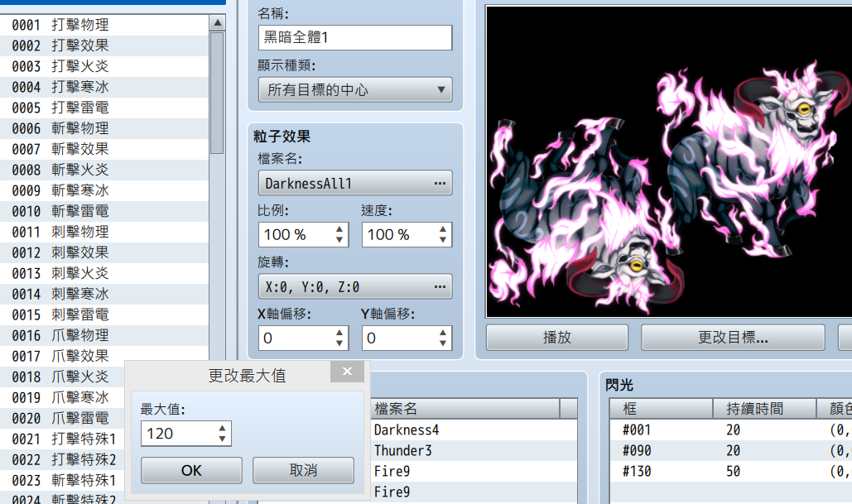The image size is (852, 504).
Task: Decrease the 最大值 value with down arrow
Action: (x=222, y=439)
